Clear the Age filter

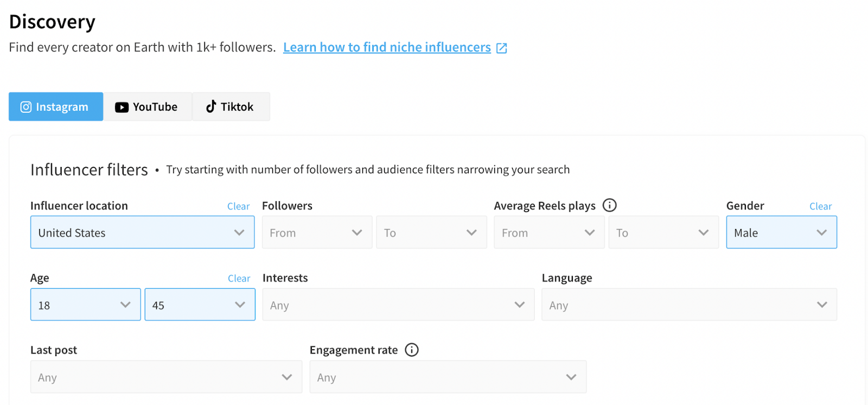click(x=239, y=279)
